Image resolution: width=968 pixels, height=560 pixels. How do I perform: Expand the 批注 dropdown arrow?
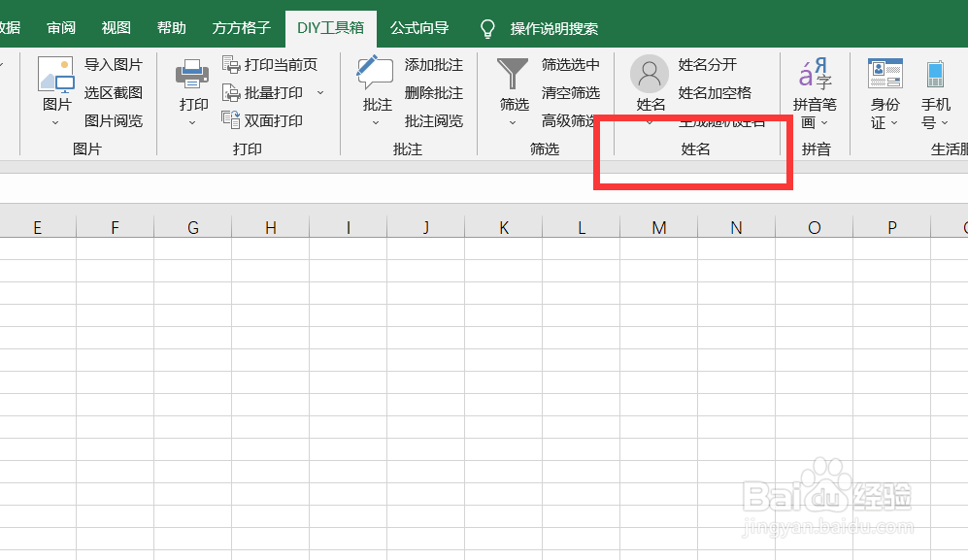pyautogui.click(x=376, y=123)
